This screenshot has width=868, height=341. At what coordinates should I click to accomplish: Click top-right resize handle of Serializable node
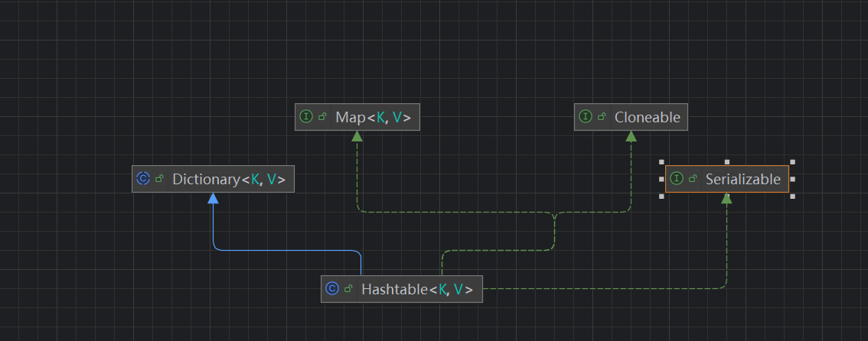point(792,162)
